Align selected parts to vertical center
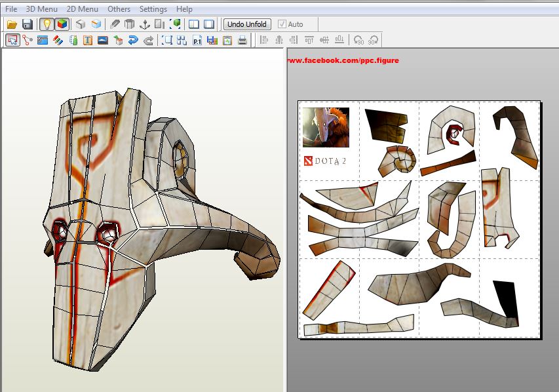 [324, 40]
